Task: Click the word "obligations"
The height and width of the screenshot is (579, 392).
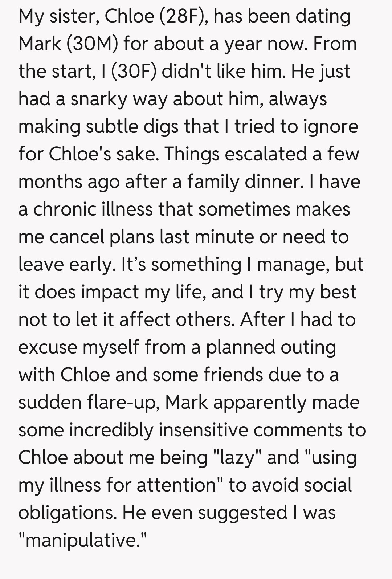Action: [x=67, y=513]
